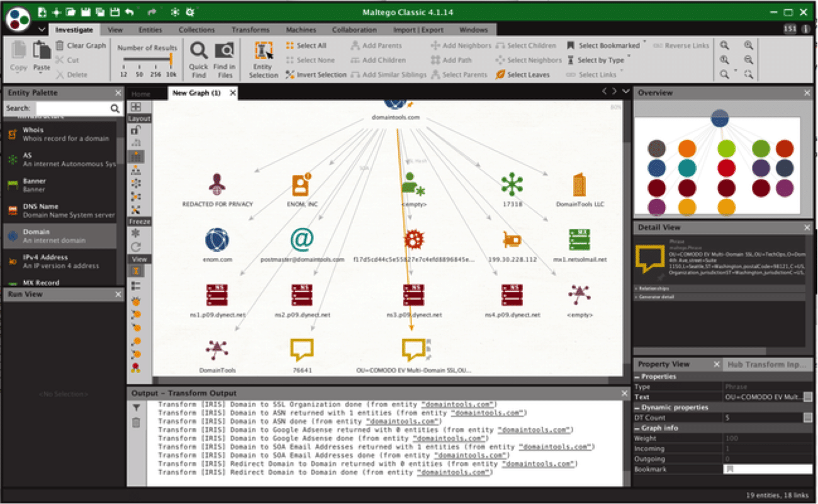Select the Whois entity in palette

59,134
